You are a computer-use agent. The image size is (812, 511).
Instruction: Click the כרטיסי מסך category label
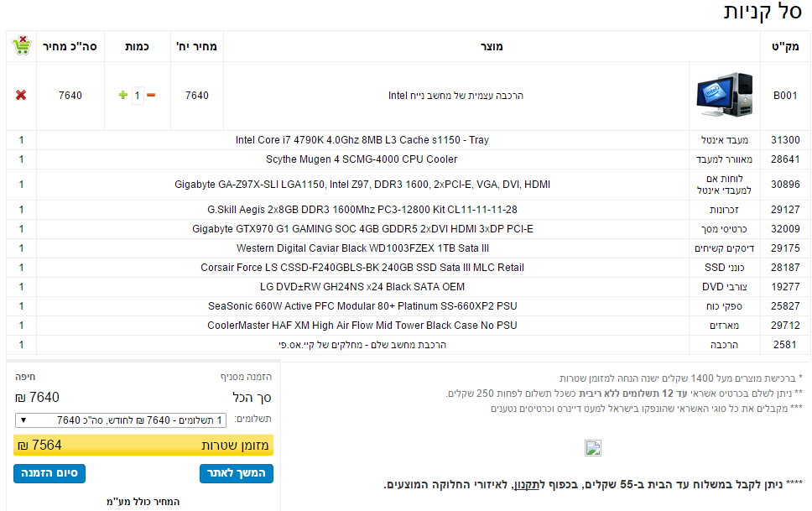pos(725,228)
